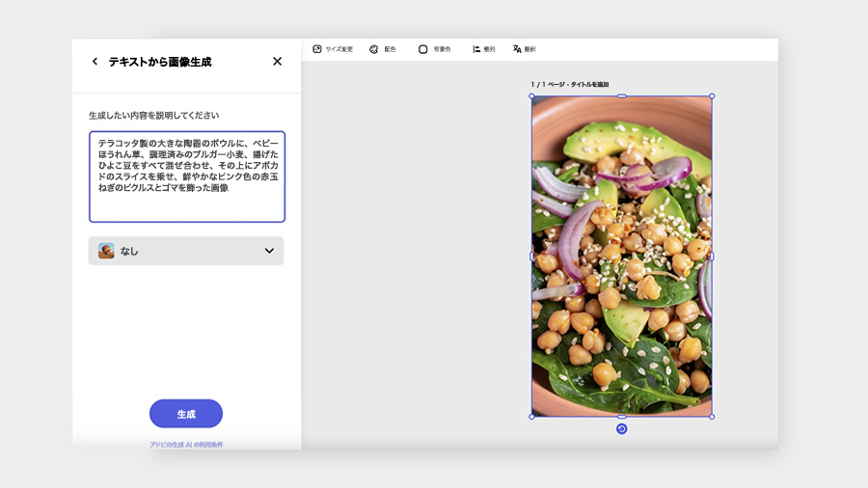Open the 整列 align tool
Screen dimensions: 868x488
point(484,49)
